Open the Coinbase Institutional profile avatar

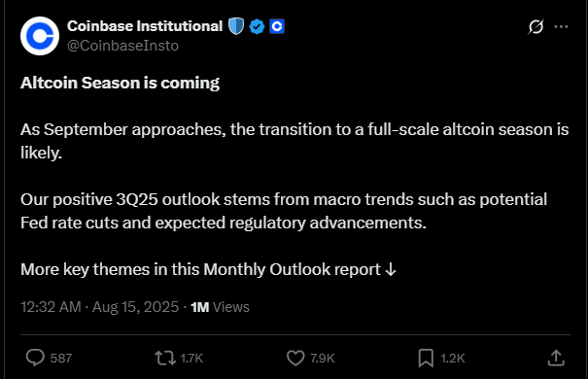pos(40,36)
